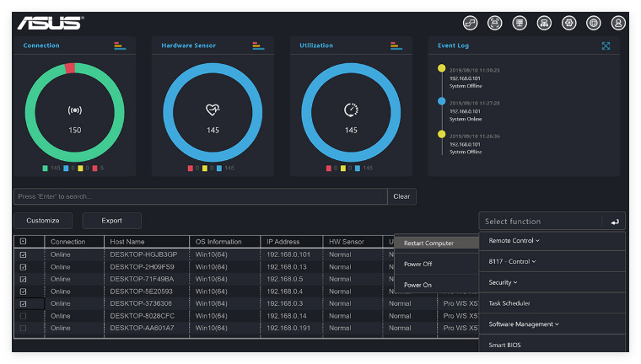Click the Customize button
Screen dimensions: 641x364
tap(43, 221)
